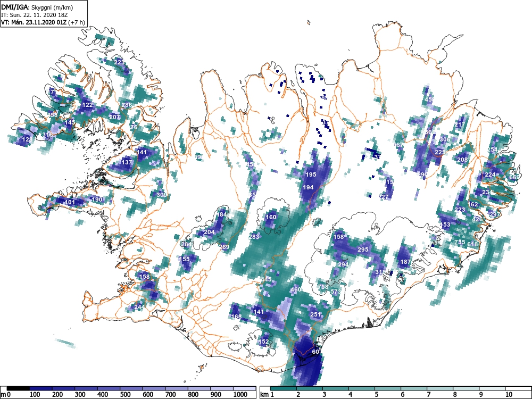Click the visibility value 283 on the map
This screenshot has height=399, width=532.
click(x=254, y=237)
